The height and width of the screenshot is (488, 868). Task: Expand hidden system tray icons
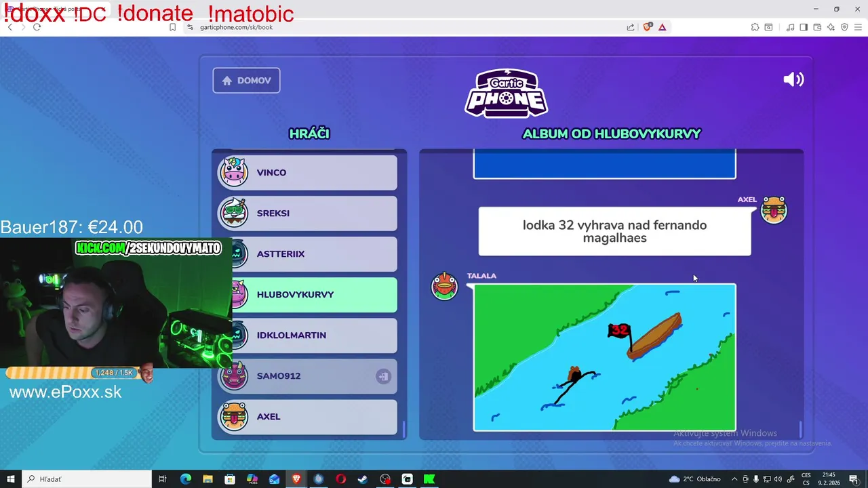734,479
